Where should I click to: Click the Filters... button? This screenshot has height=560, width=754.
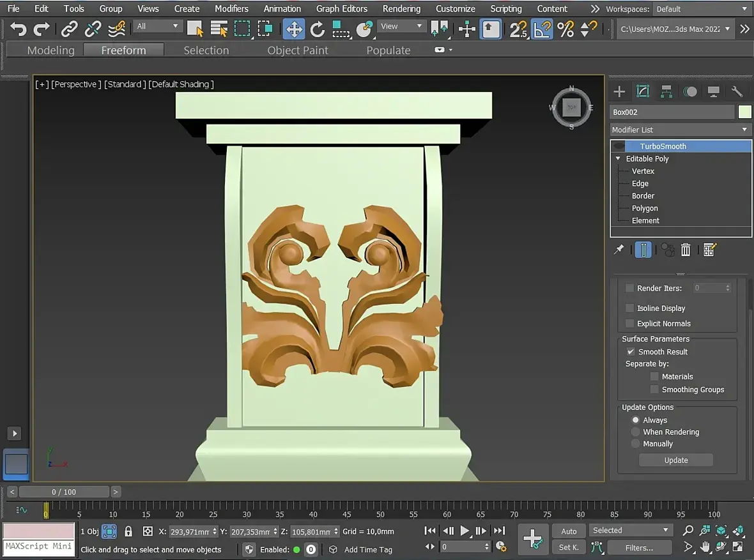pos(639,547)
